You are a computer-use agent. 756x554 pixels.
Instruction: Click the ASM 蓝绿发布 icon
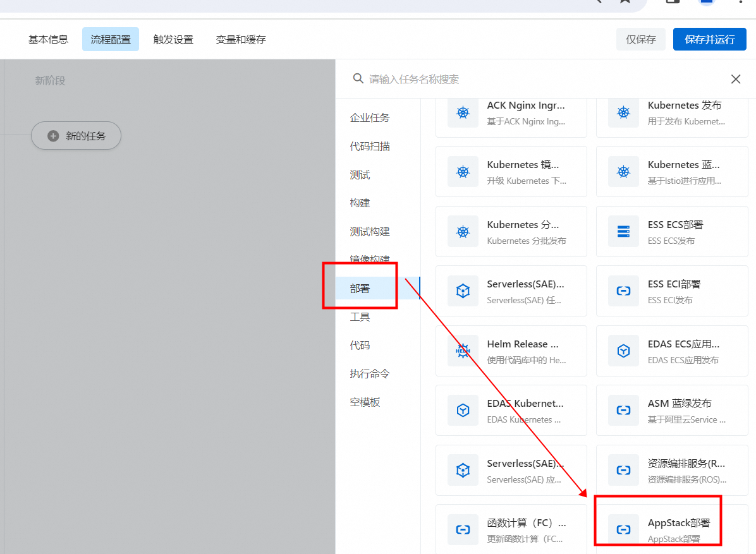(x=623, y=411)
